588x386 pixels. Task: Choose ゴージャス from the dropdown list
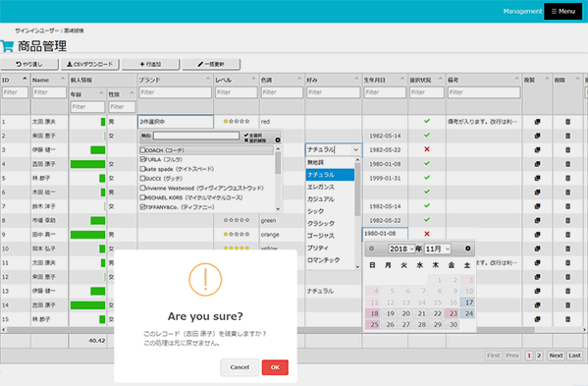tap(330, 236)
